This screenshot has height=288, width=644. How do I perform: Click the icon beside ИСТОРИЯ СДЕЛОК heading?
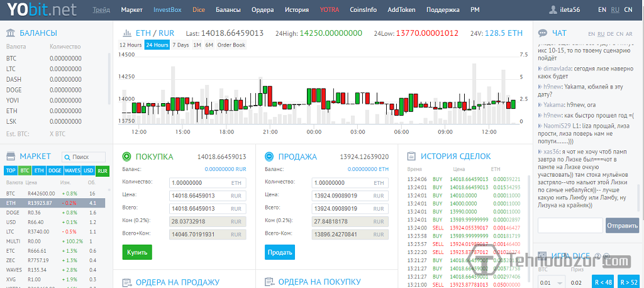click(411, 157)
